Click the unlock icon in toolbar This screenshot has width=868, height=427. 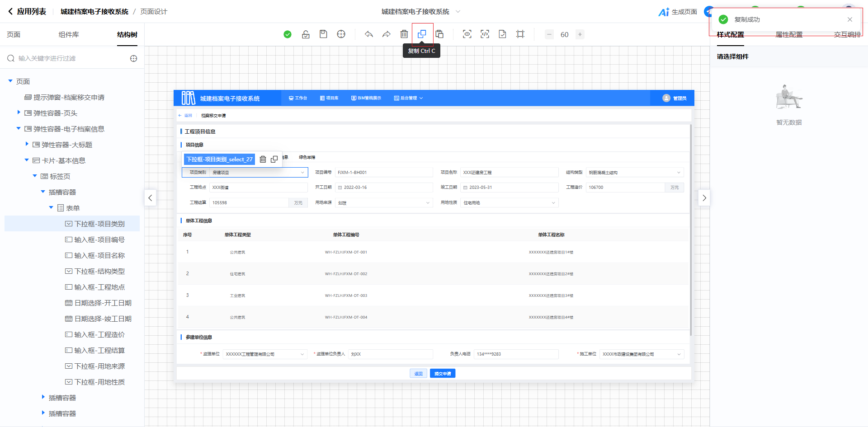point(306,34)
